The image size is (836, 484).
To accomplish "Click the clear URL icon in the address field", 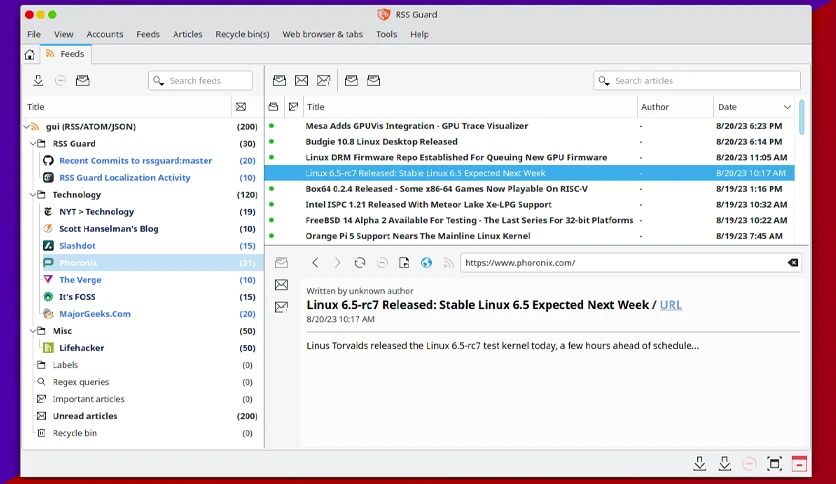I will (793, 263).
